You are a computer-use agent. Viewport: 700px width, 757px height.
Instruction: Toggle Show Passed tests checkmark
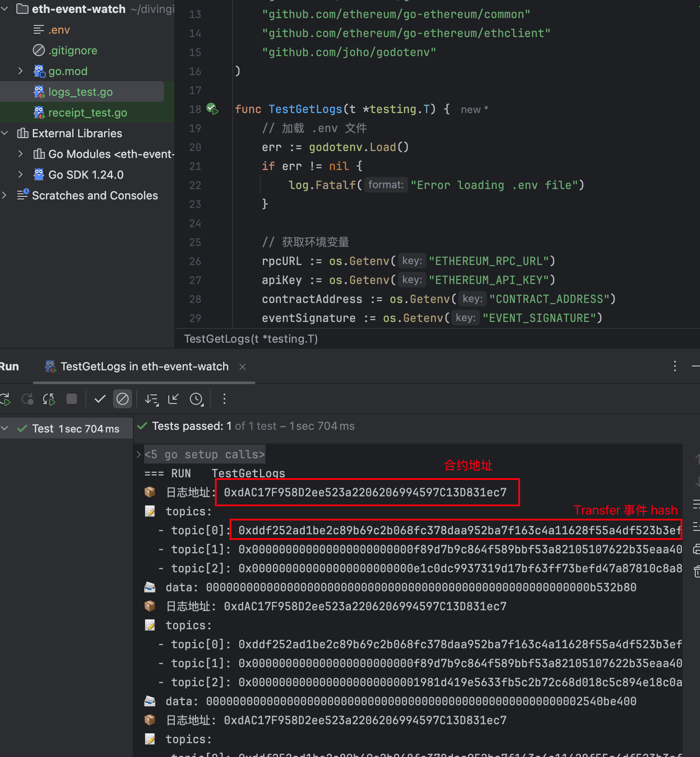pyautogui.click(x=100, y=399)
